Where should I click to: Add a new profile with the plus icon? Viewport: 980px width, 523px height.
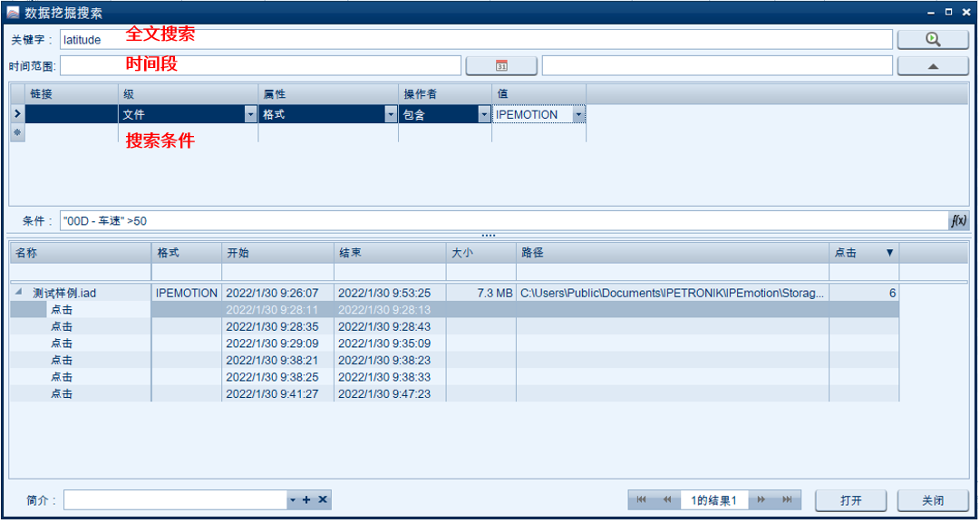coord(306,499)
